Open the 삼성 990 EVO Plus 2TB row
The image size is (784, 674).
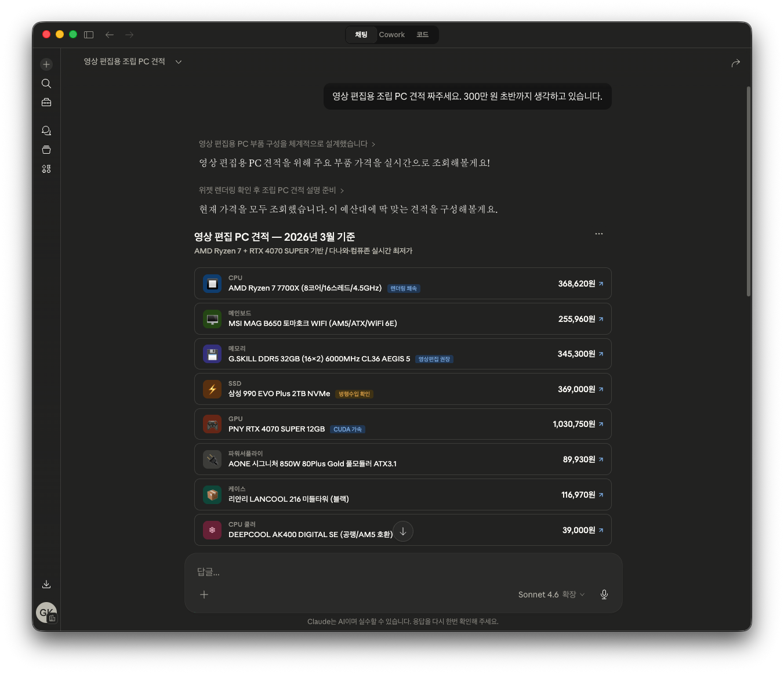tap(403, 389)
